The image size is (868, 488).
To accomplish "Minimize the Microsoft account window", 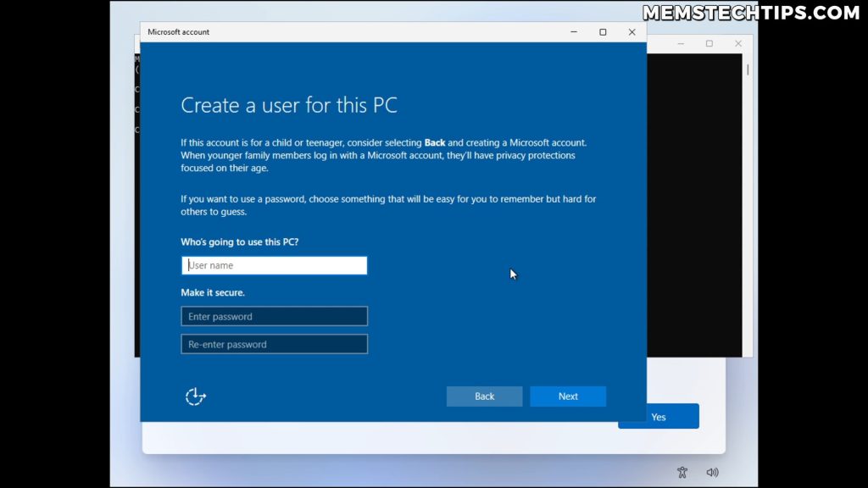I will 574,32.
